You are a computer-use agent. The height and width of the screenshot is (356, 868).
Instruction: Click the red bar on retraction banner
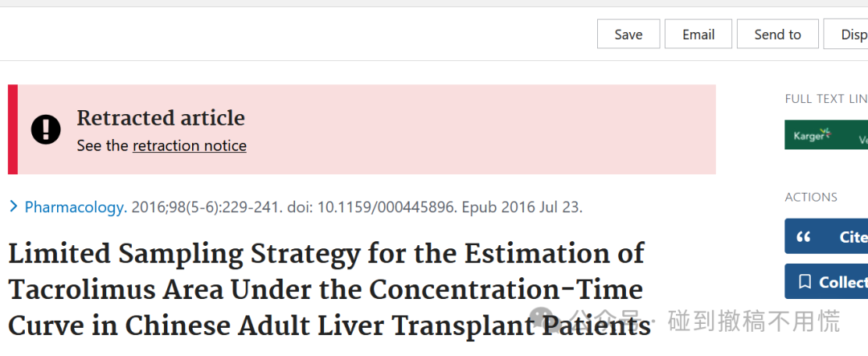click(13, 129)
